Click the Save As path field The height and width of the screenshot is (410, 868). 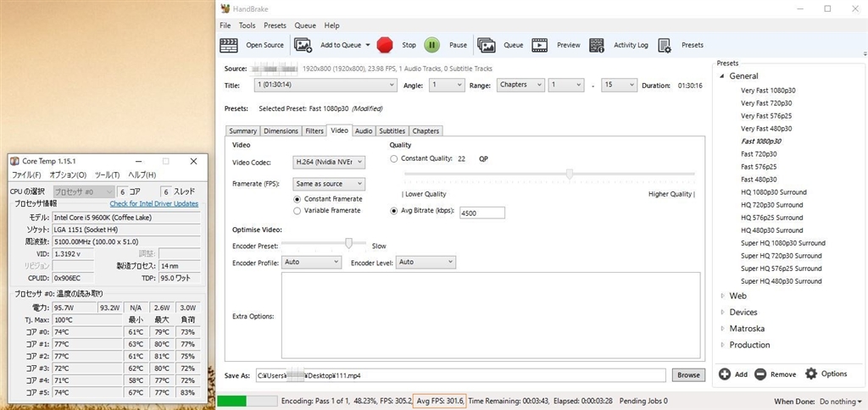460,375
